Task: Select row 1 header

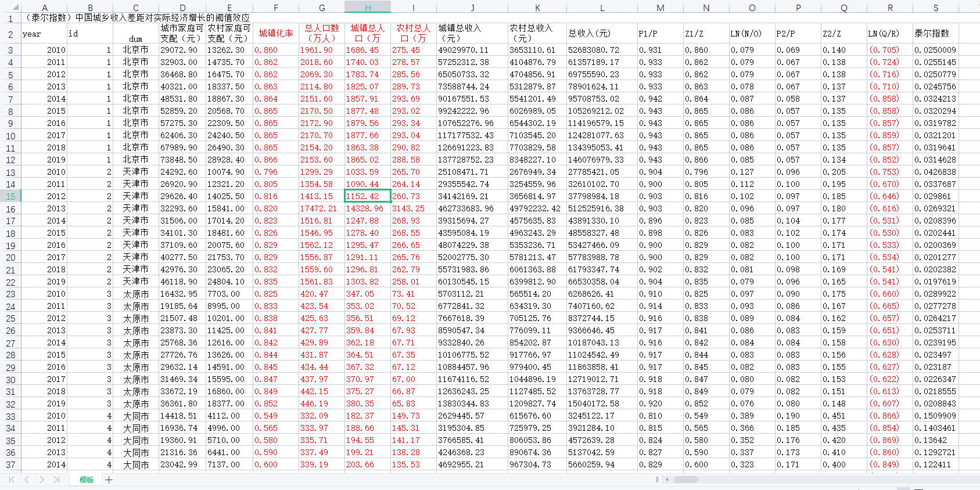Action: click(10, 19)
